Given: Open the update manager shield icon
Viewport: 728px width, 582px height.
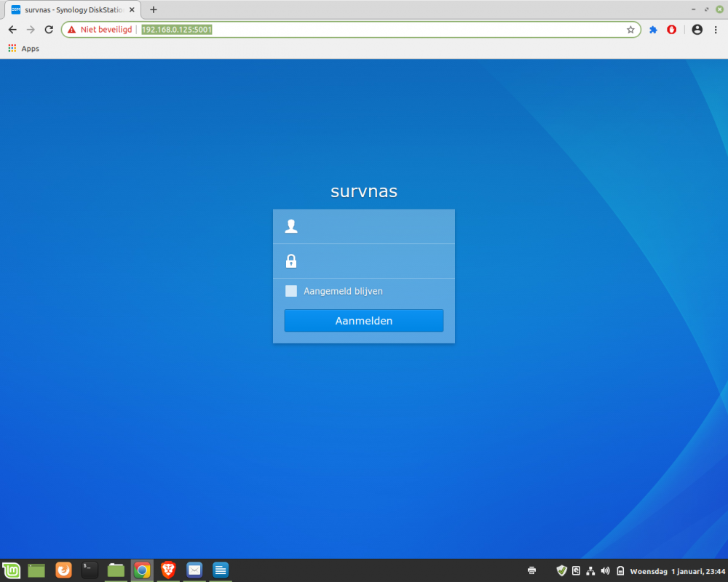Looking at the screenshot, I should [561, 571].
